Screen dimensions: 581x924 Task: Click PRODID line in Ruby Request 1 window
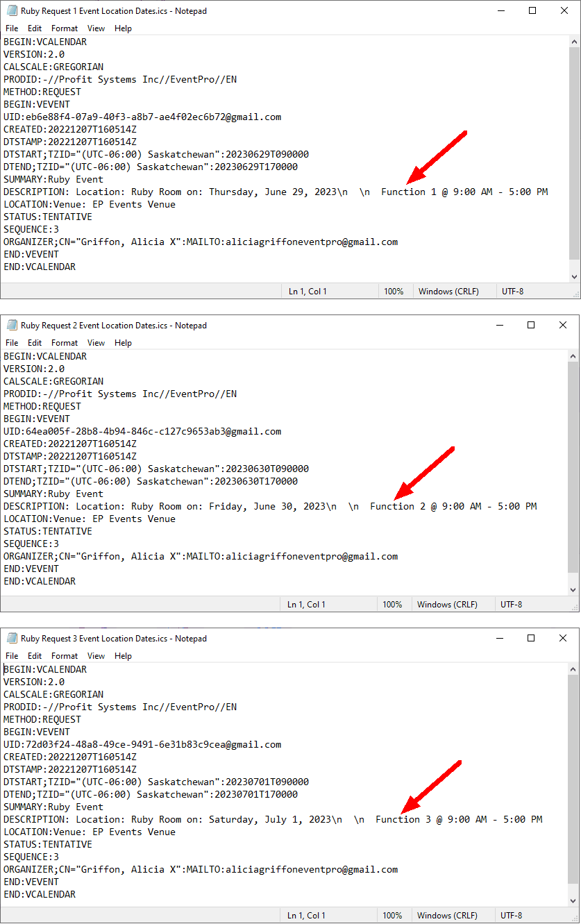pyautogui.click(x=120, y=80)
